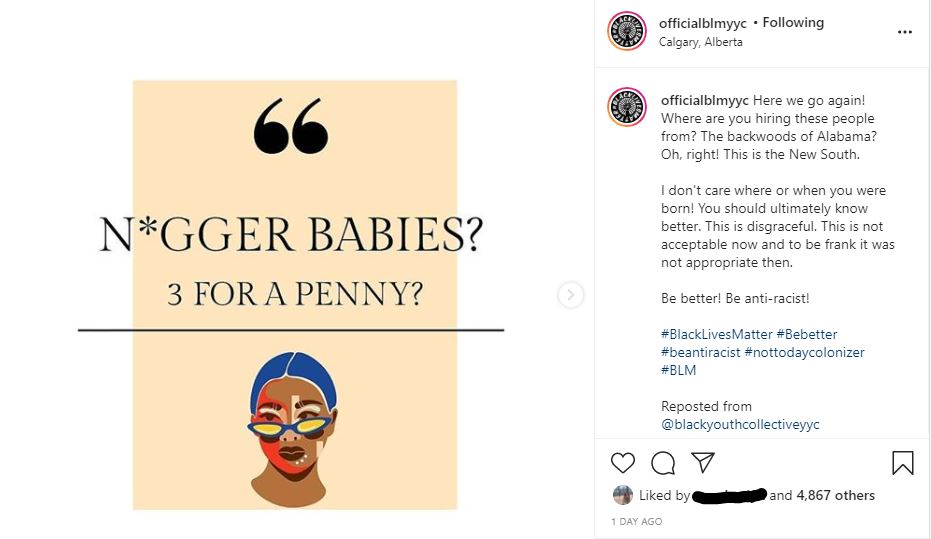
Task: Open the #Bebetter hashtag
Action: 807,334
